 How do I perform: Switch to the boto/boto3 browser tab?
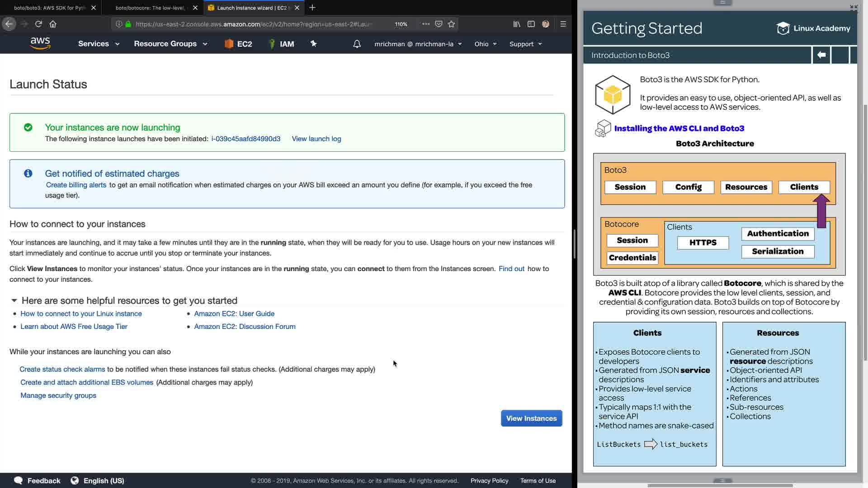pyautogui.click(x=50, y=8)
